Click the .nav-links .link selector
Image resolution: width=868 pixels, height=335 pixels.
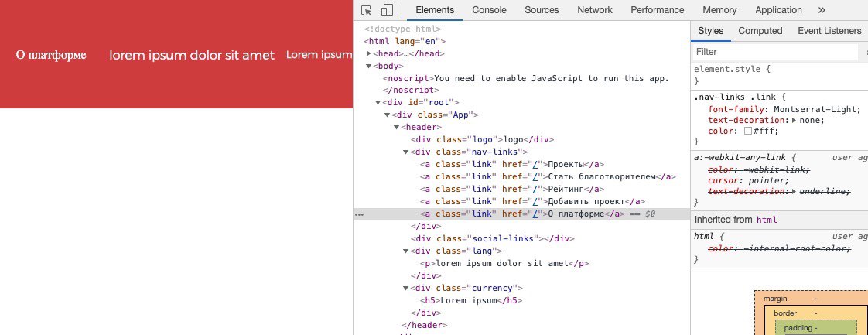click(x=736, y=97)
